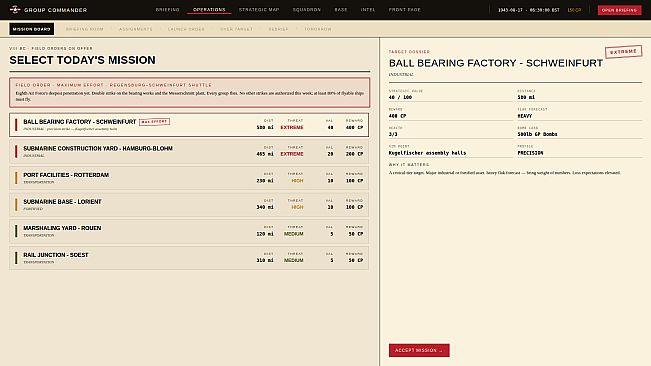Click the Group Commander aircraft logo icon
The width and height of the screenshot is (651, 366).
(15, 9)
